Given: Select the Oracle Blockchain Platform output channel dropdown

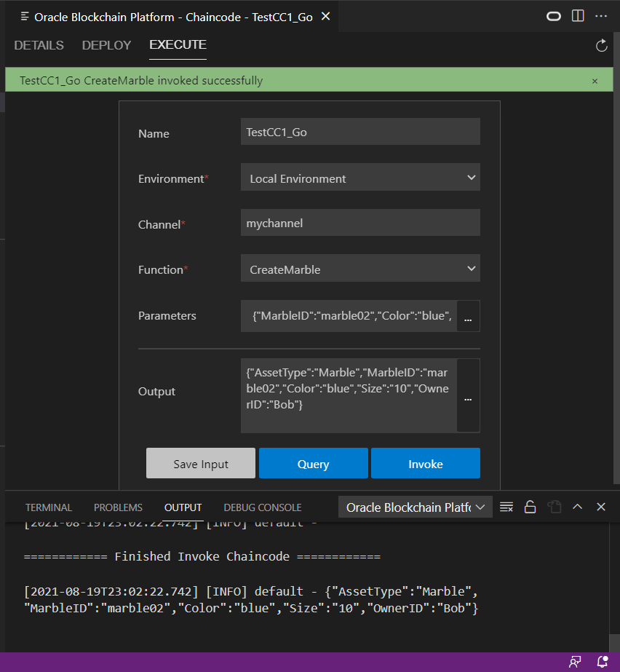Looking at the screenshot, I should click(416, 507).
